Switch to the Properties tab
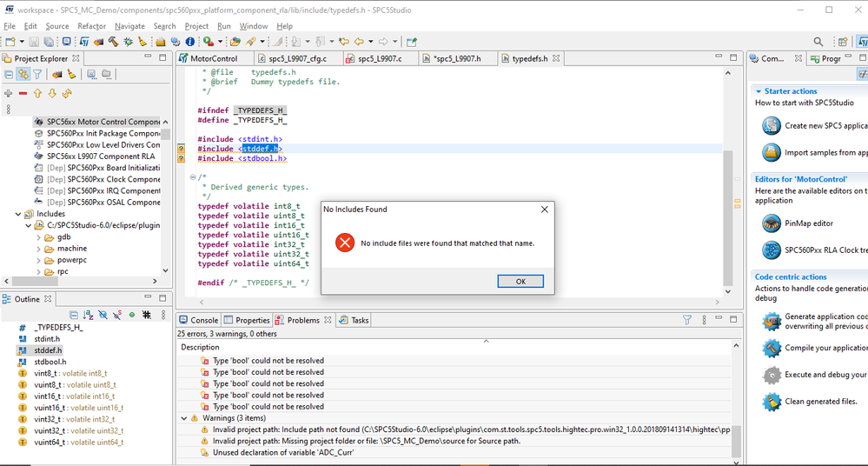The image size is (868, 466). coord(247,320)
